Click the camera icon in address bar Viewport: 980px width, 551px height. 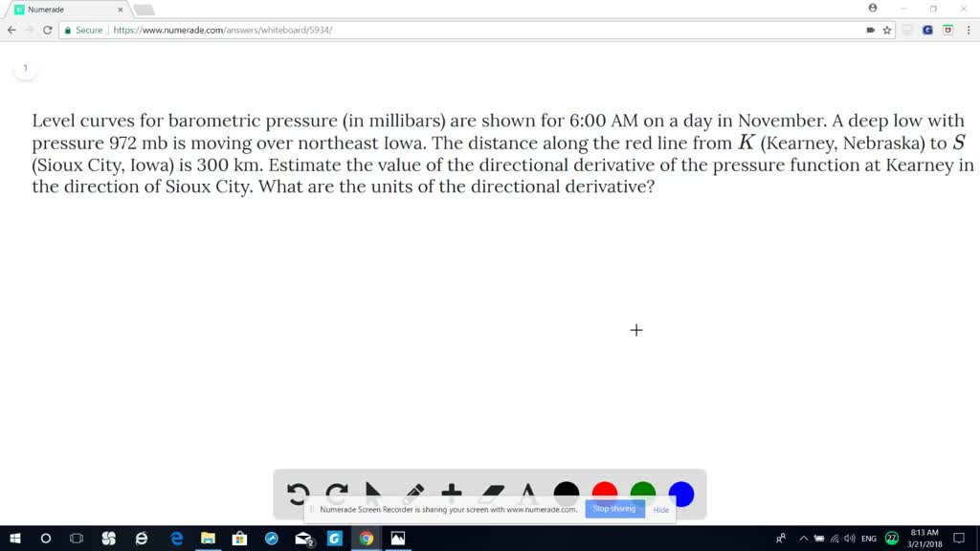click(x=870, y=30)
